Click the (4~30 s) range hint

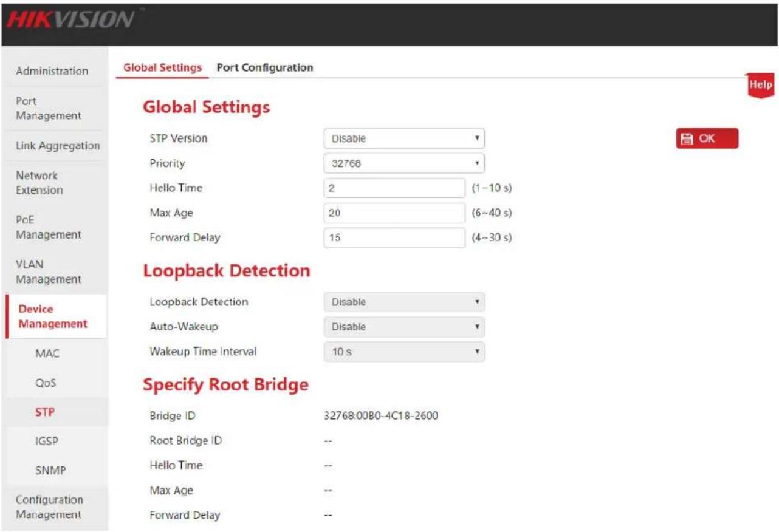click(492, 238)
